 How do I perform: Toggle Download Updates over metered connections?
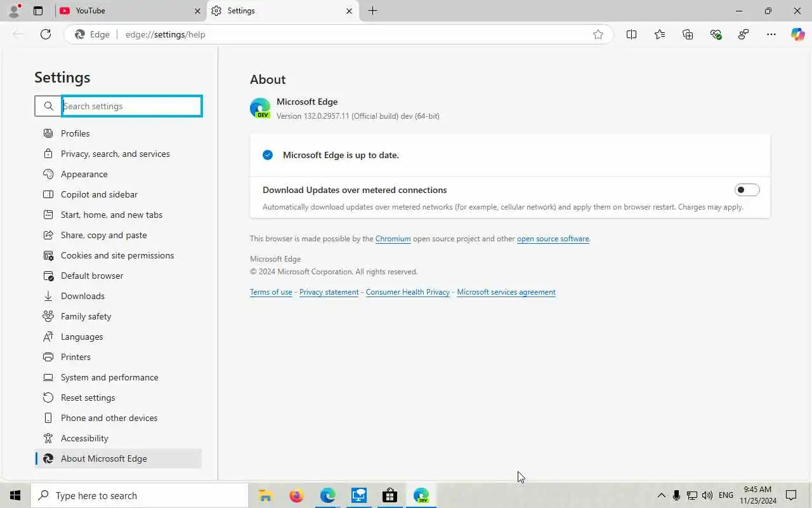(747, 190)
